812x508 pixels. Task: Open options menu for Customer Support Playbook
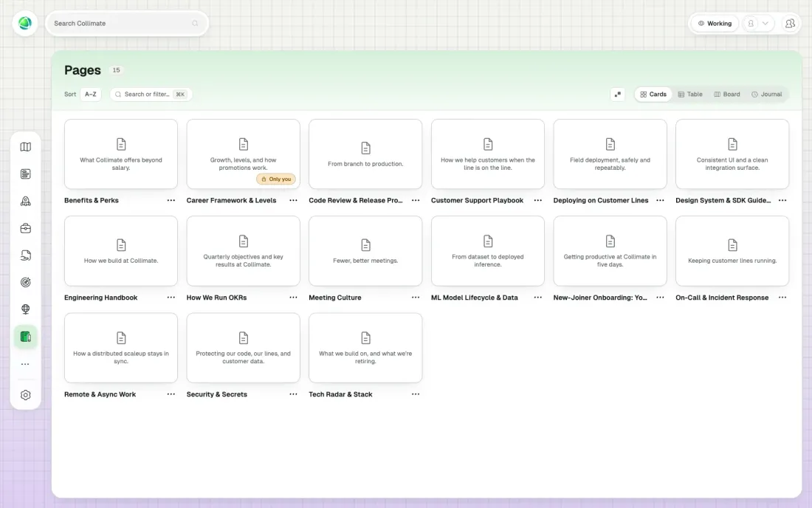pos(537,200)
